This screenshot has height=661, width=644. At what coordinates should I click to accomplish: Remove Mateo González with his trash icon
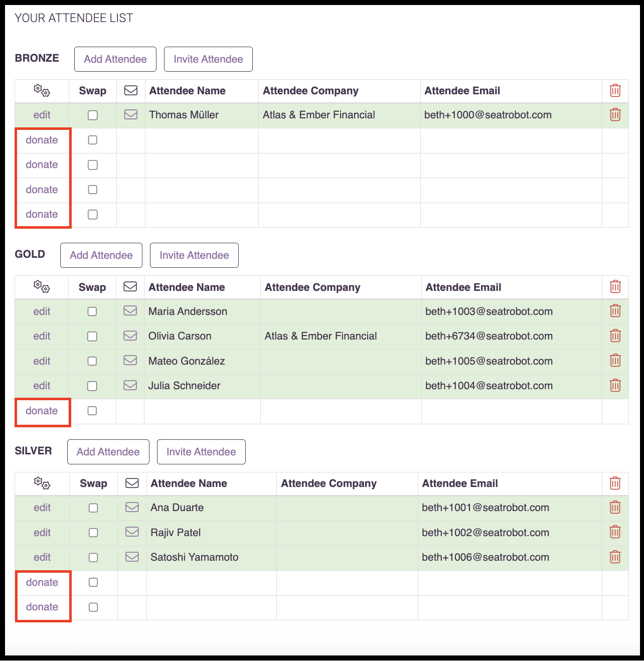tap(615, 361)
